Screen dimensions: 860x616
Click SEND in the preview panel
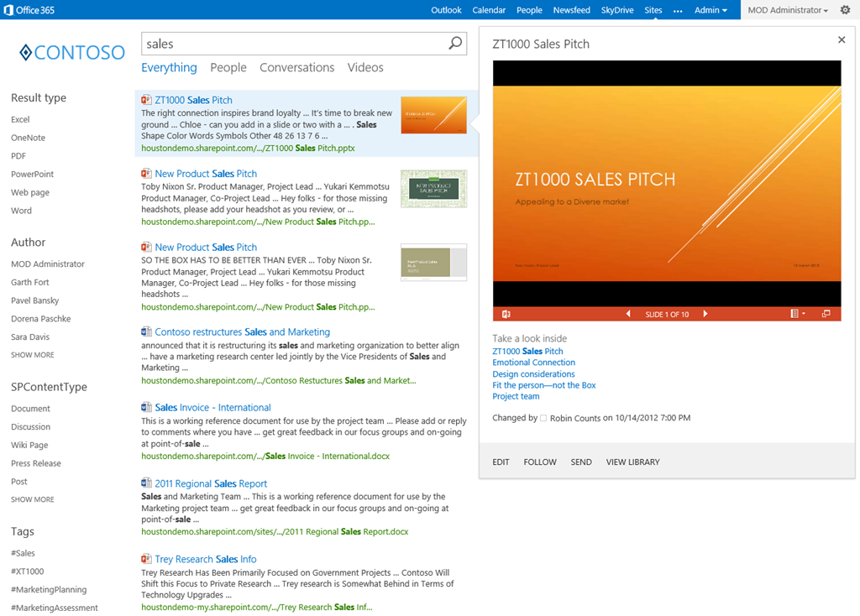(581, 462)
